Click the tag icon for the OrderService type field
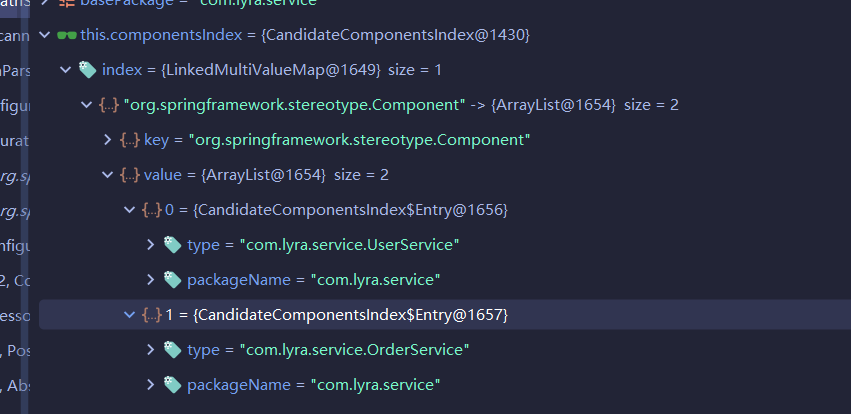 click(x=172, y=350)
